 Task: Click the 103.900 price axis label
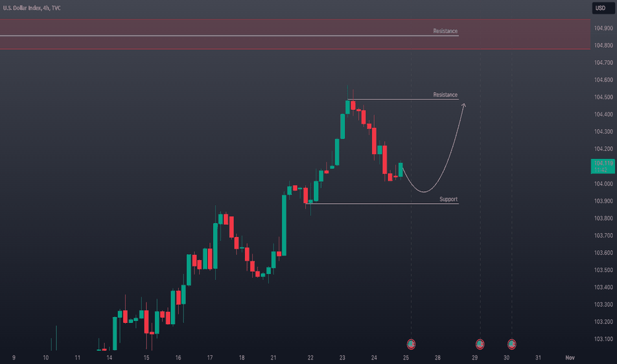[x=603, y=201]
